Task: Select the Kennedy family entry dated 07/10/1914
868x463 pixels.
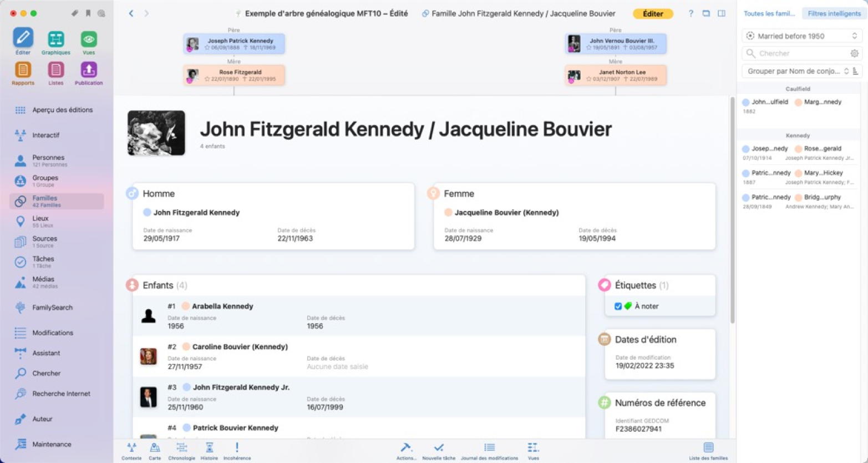Action: point(798,153)
